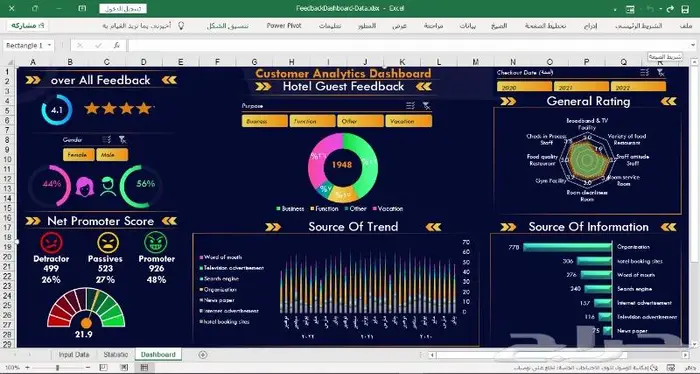Viewport: 700px width, 374px height.
Task: Open the Insert (إدراج) ribbon tab
Action: (590, 26)
